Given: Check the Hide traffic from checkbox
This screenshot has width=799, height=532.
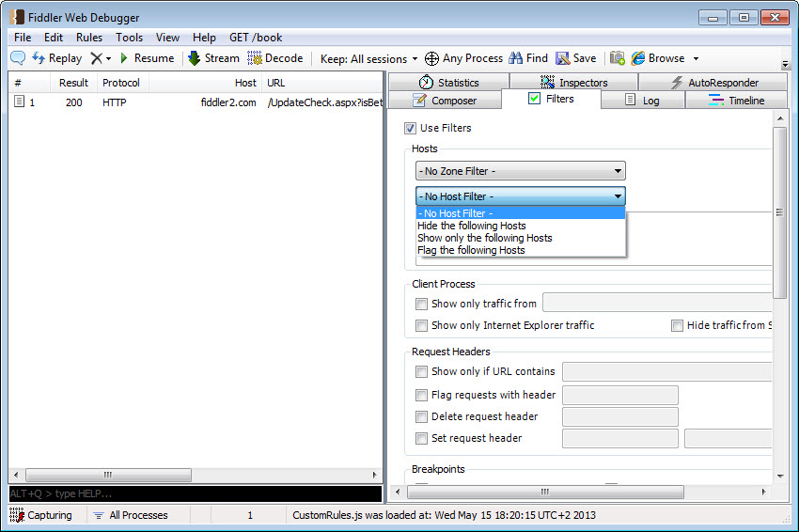Looking at the screenshot, I should pos(677,325).
